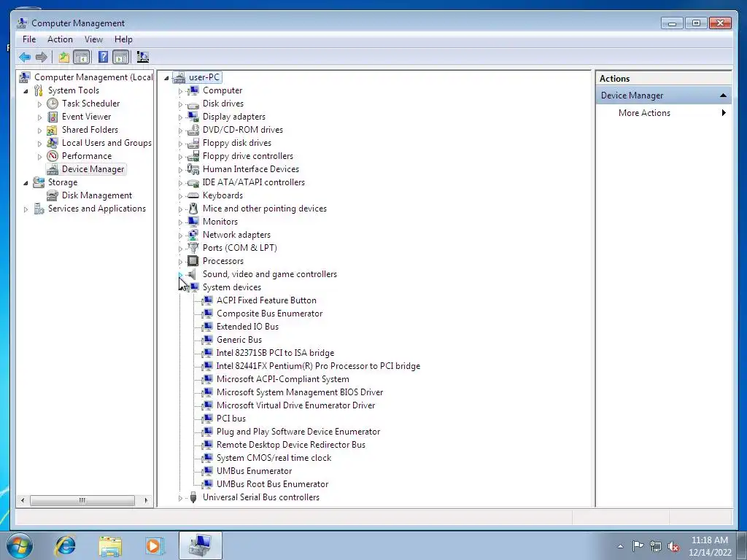The width and height of the screenshot is (747, 560).
Task: Open the View menu
Action: click(93, 39)
